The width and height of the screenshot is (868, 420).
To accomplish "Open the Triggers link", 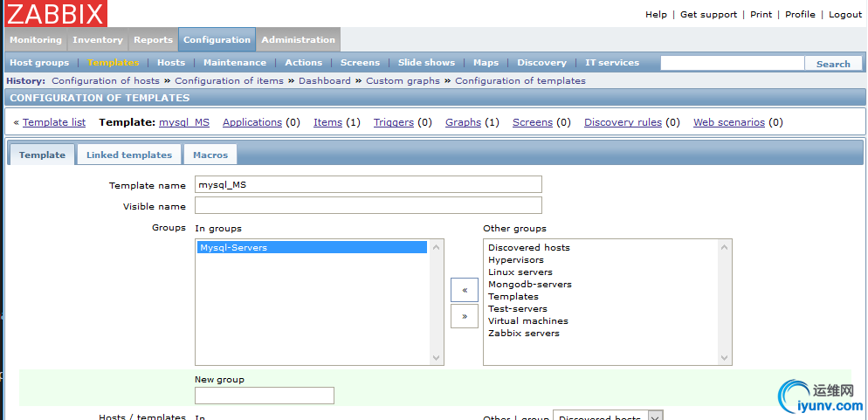I will pos(394,122).
